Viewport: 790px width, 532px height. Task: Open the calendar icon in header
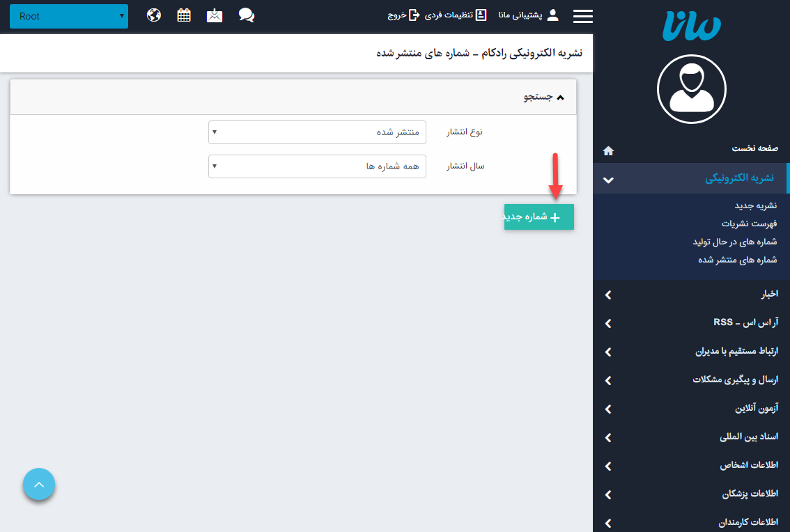[x=184, y=15]
